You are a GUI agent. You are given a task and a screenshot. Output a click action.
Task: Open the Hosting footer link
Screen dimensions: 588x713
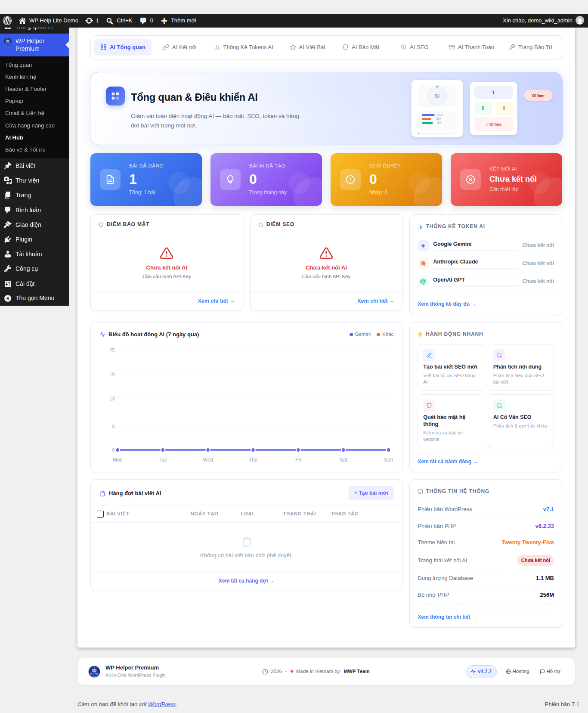coord(517,672)
